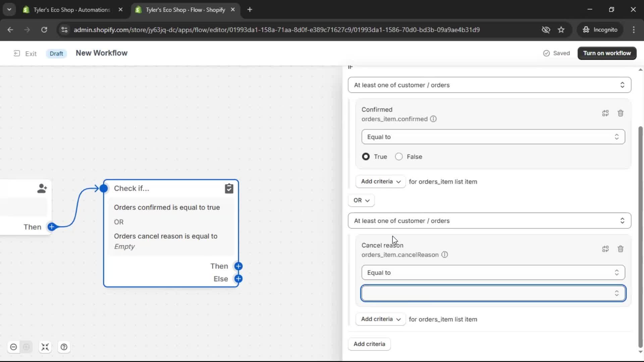Select the False radio button
644x362 pixels.
399,157
